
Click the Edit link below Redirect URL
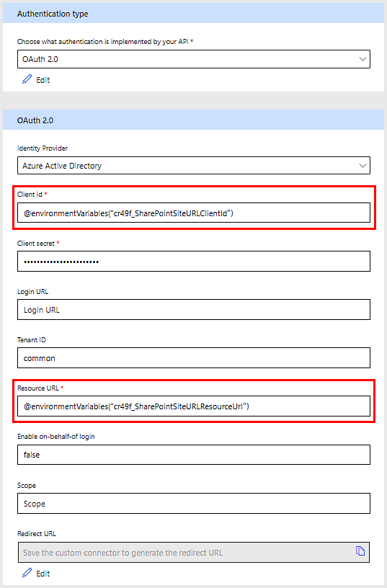pyautogui.click(x=43, y=574)
